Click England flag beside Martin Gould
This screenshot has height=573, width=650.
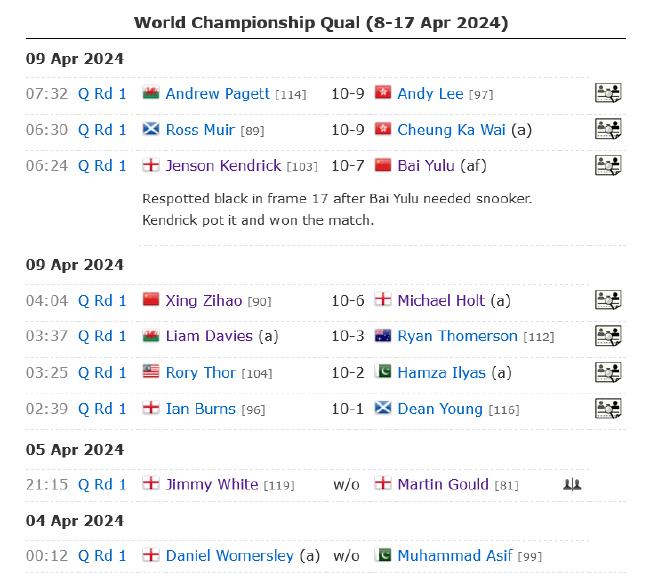click(383, 483)
